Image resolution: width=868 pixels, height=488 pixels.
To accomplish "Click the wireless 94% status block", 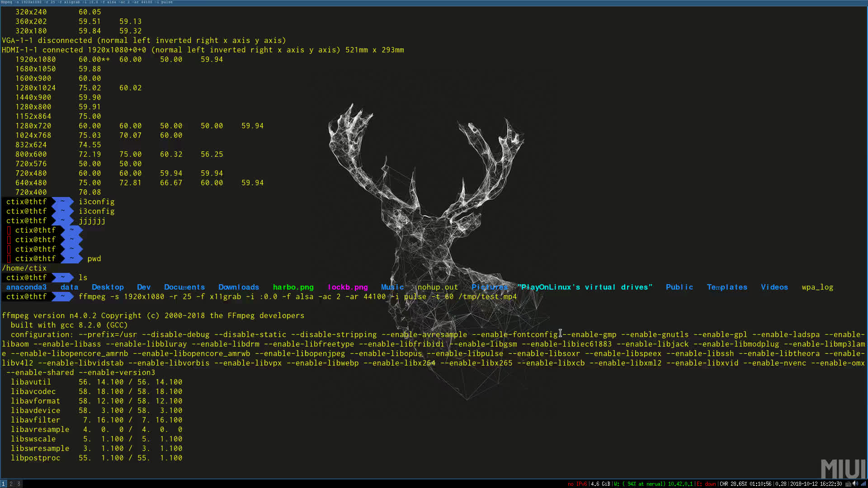I will tap(653, 484).
